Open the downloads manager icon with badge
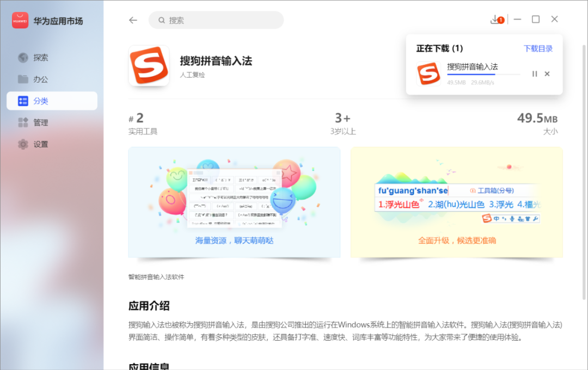Image resolution: width=588 pixels, height=370 pixels. pos(497,20)
